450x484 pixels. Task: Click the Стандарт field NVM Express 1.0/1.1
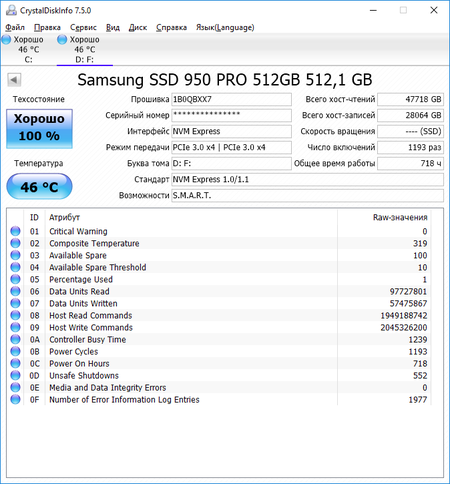tap(307, 179)
